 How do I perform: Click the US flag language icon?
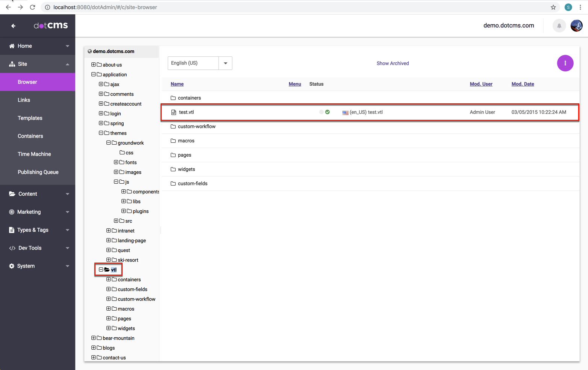(x=345, y=112)
